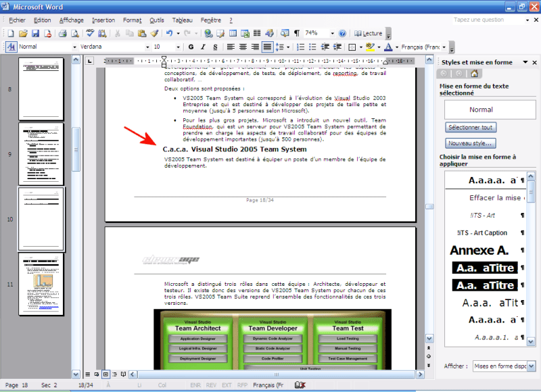Screen dimensions: 541x392
Task: Print the document with the printer icon
Action: pos(62,33)
